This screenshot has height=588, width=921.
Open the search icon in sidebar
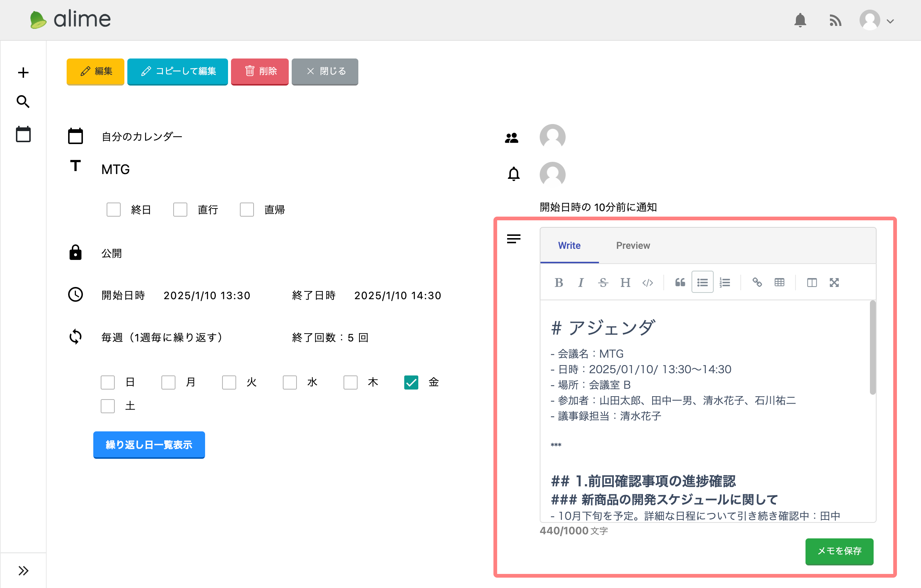[x=23, y=102]
